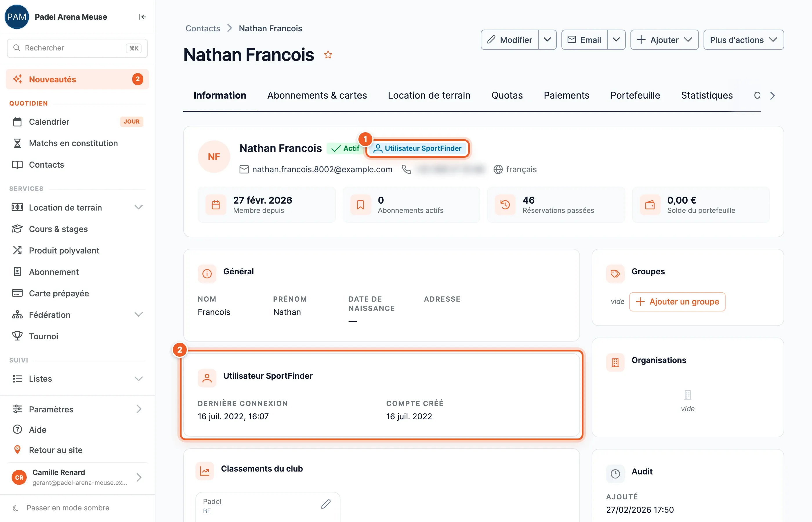
Task: Open the Plus d'actions dropdown
Action: point(743,40)
